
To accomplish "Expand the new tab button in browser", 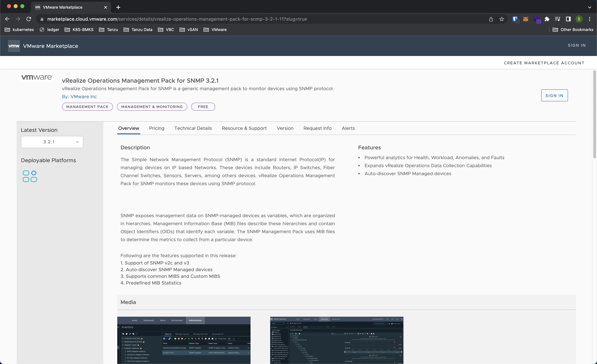I will pos(119,7).
